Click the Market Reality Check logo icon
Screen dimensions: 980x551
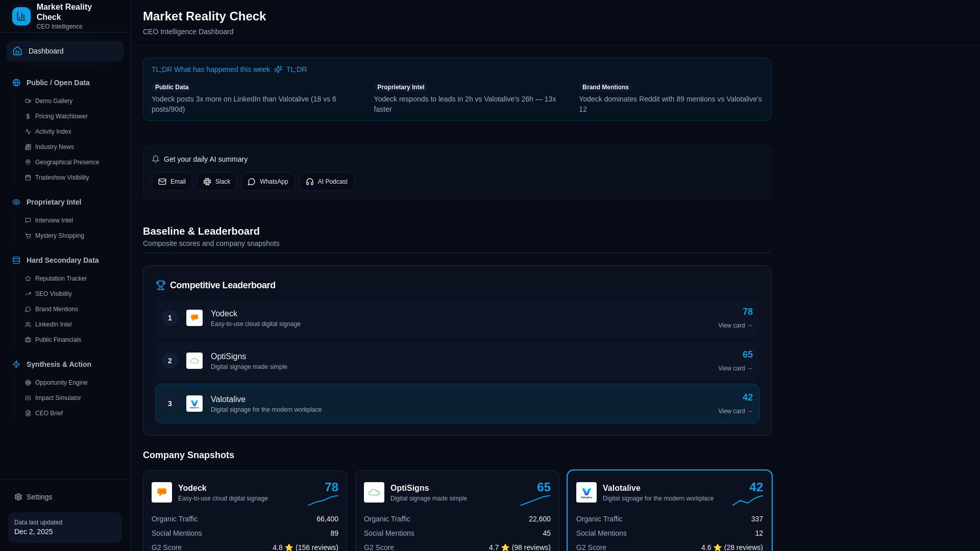(x=21, y=16)
